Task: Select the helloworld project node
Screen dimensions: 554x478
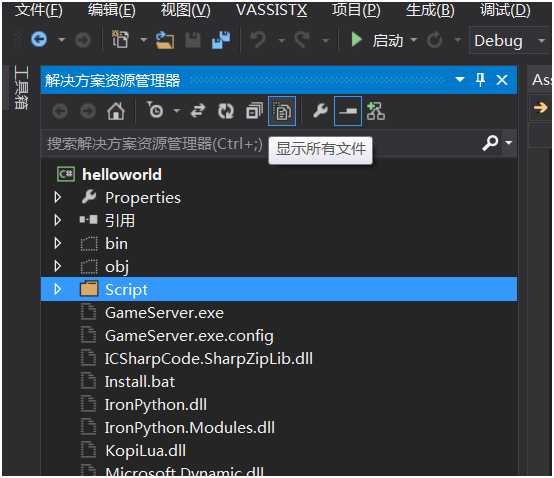Action: click(x=122, y=175)
